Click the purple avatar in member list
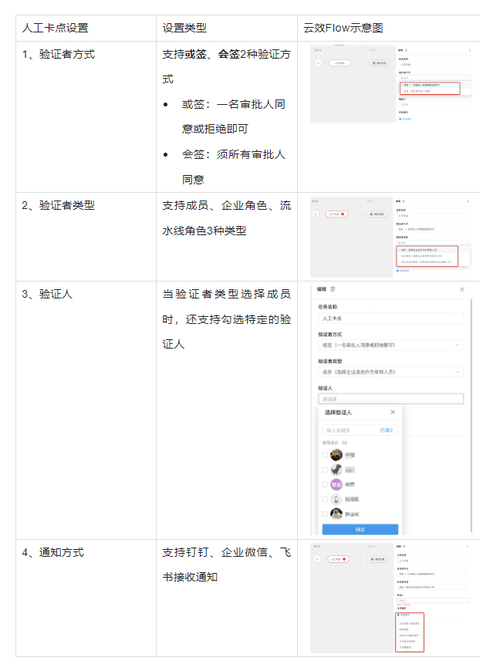The height and width of the screenshot is (664, 500). [x=336, y=484]
